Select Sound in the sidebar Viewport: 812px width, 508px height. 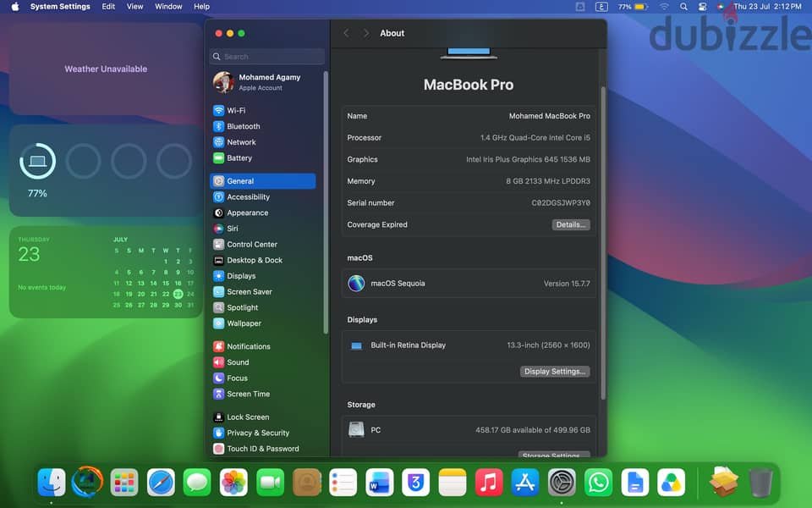pyautogui.click(x=263, y=362)
